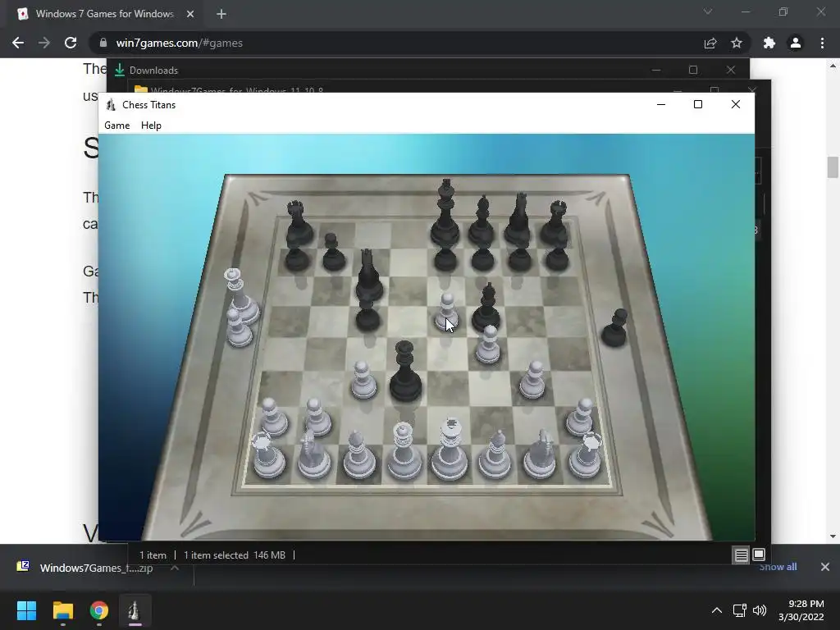This screenshot has width=840, height=630.
Task: Close the Windows 7 Games browser tab
Action: pyautogui.click(x=190, y=14)
